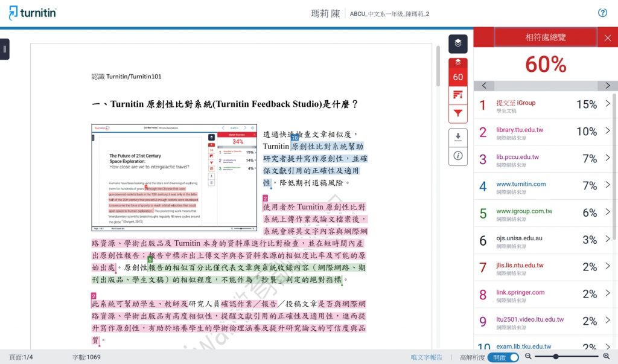Viewport: 618px width, 364px height.
Task: Click the 15% value for iGroup source
Action: [587, 104]
